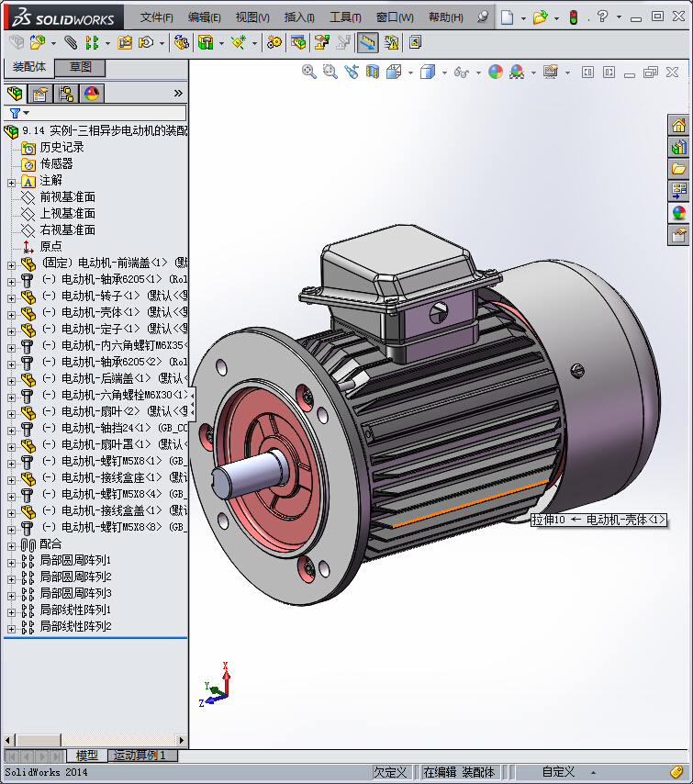Open 帮助(H) menu
Viewport: 693px width, 784px height.
(446, 17)
